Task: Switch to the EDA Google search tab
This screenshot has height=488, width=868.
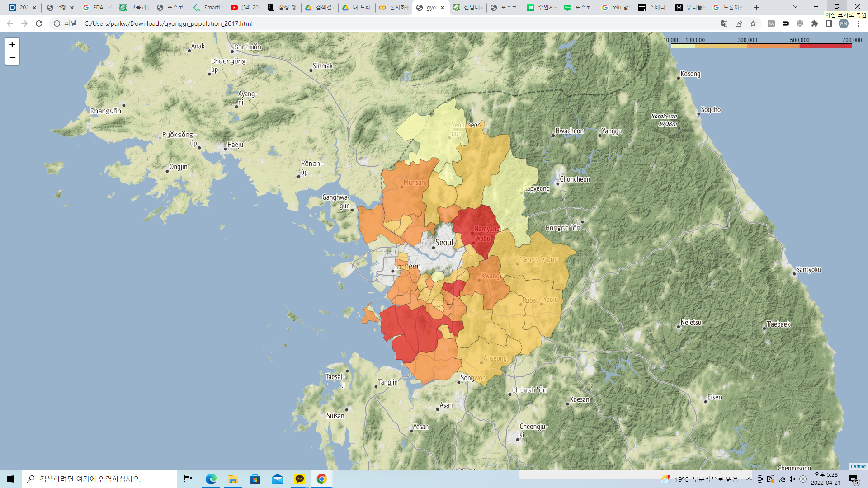Action: coord(97,7)
